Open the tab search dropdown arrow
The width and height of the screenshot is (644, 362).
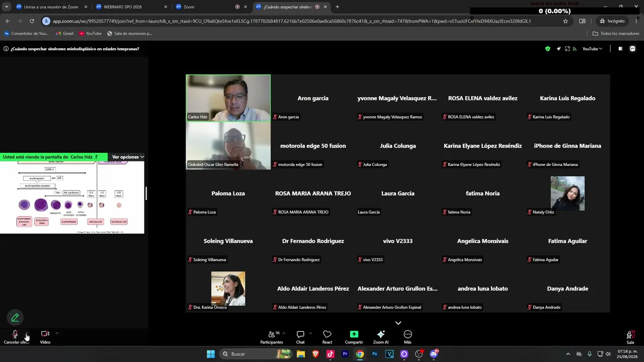[7, 7]
